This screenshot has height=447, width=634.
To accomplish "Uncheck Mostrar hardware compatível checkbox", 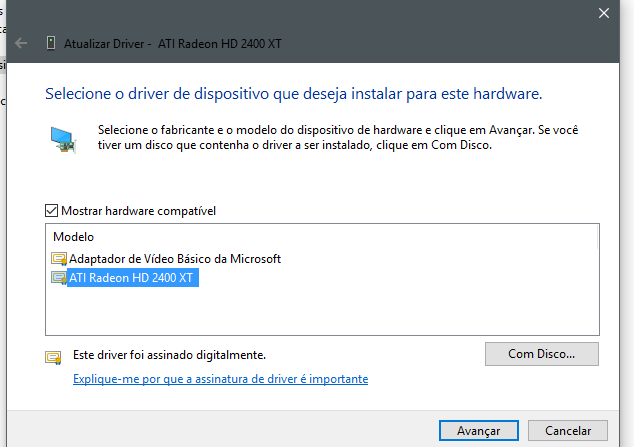I will point(51,211).
